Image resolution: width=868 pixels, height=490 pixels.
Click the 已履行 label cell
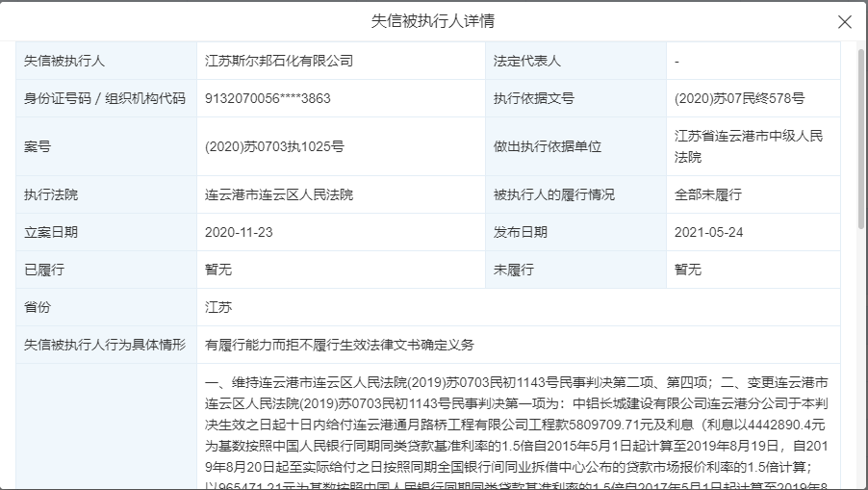(106, 270)
